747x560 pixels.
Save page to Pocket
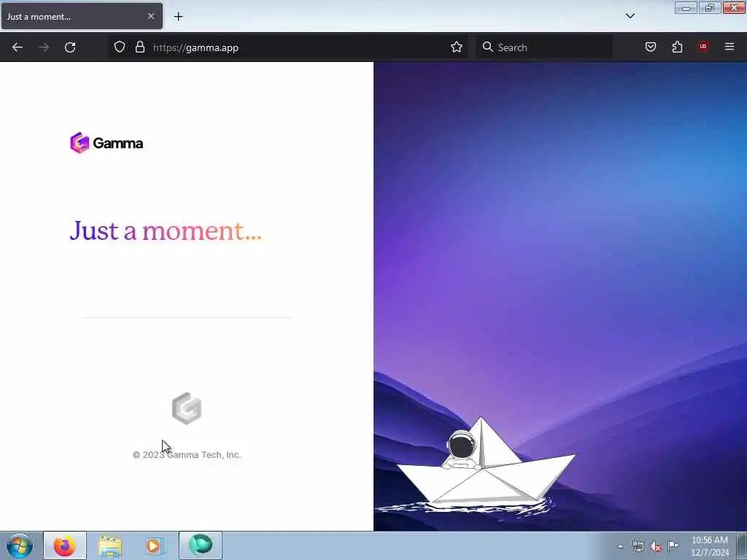coord(650,47)
